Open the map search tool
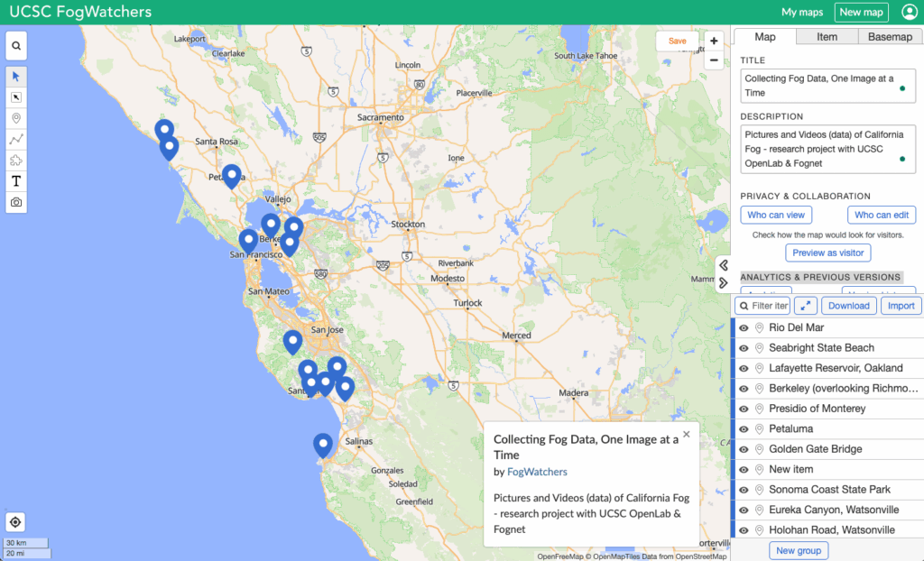This screenshot has width=924, height=561. (16, 45)
